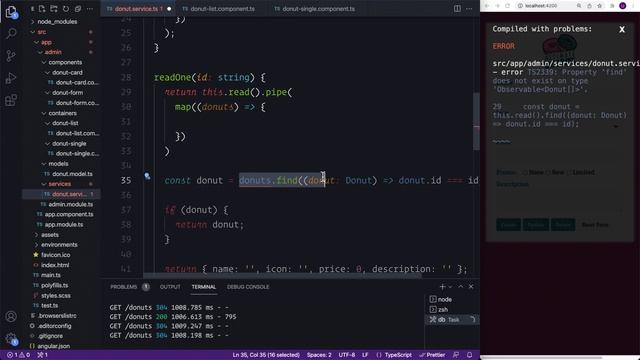Viewport: 640px width, 360px height.
Task: Expand the node_modules folder
Action: click(57, 22)
